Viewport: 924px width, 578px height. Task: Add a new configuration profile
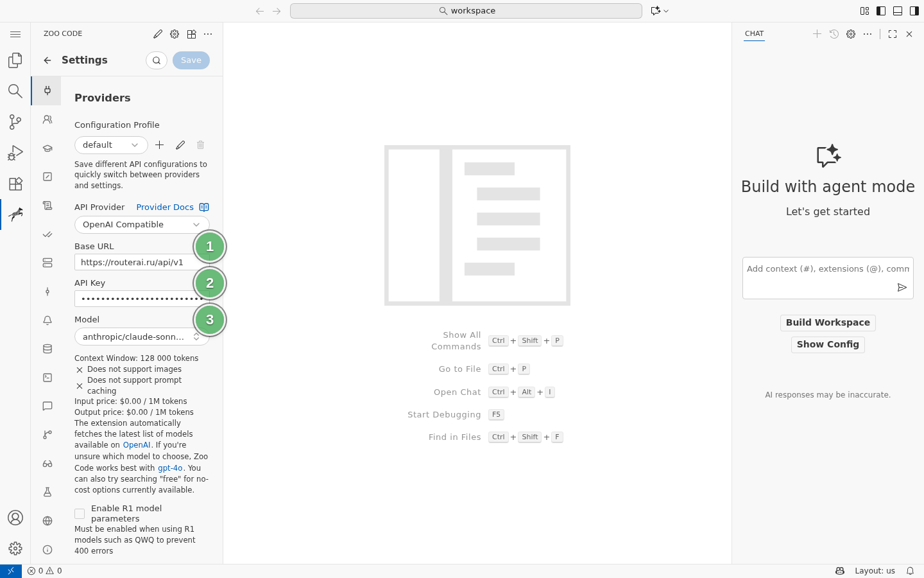click(160, 145)
